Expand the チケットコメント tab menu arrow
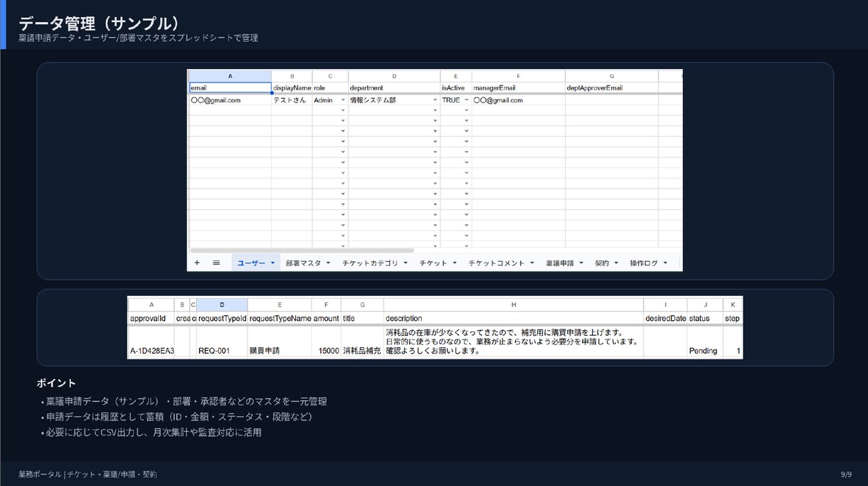The height and width of the screenshot is (486, 868). point(531,263)
